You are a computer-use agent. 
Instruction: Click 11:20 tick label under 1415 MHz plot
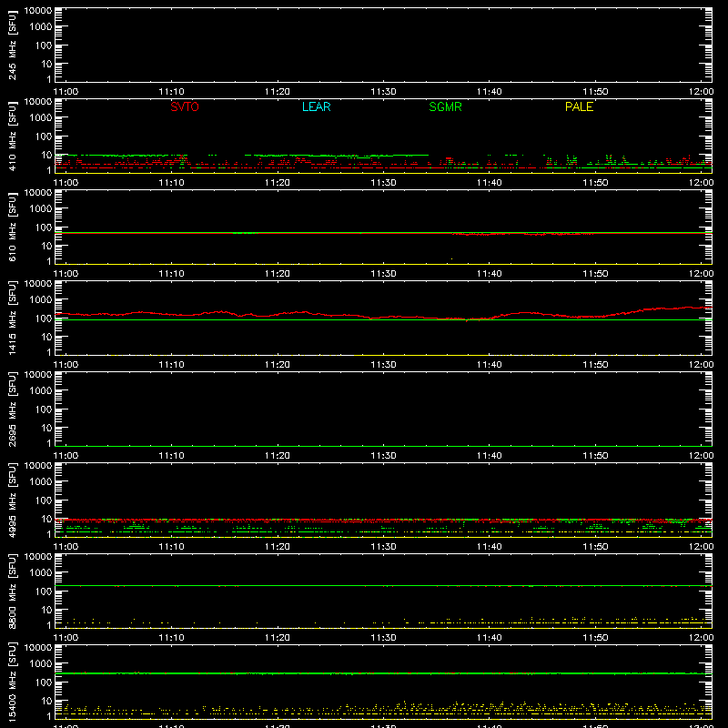(278, 365)
